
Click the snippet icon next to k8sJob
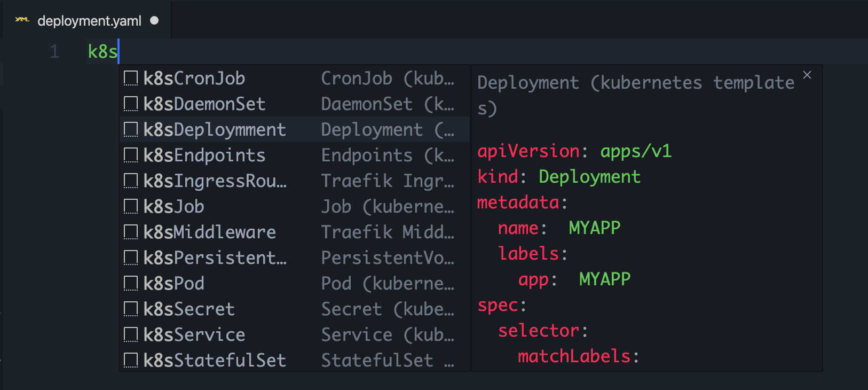[x=131, y=207]
